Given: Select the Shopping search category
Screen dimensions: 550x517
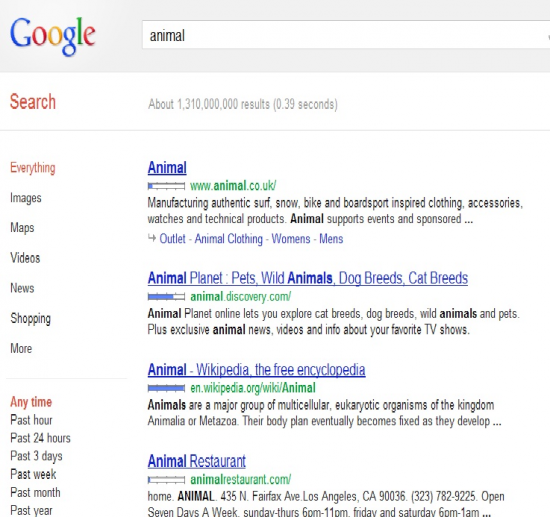Looking at the screenshot, I should pos(30,318).
